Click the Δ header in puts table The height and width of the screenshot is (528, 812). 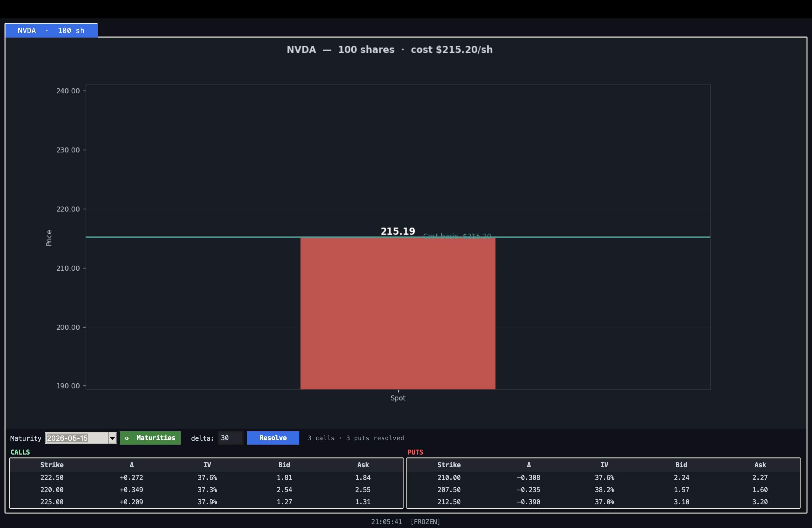pos(528,465)
